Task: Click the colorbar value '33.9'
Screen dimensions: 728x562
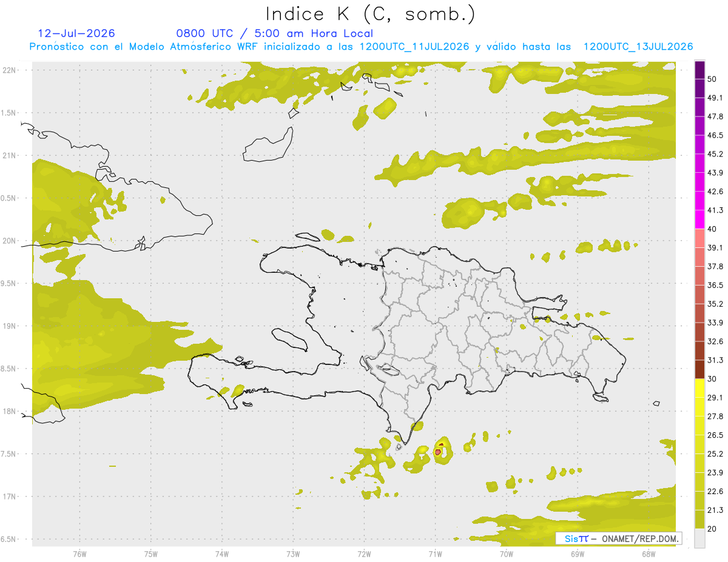Action: pyautogui.click(x=715, y=323)
